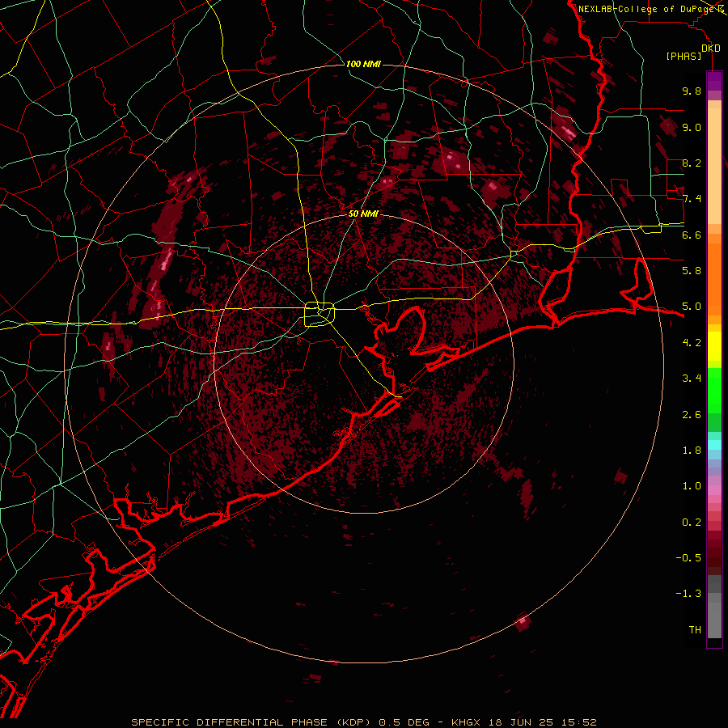Pick the yellow segment of the color bar
This screenshot has height=728, width=728.
click(x=714, y=346)
